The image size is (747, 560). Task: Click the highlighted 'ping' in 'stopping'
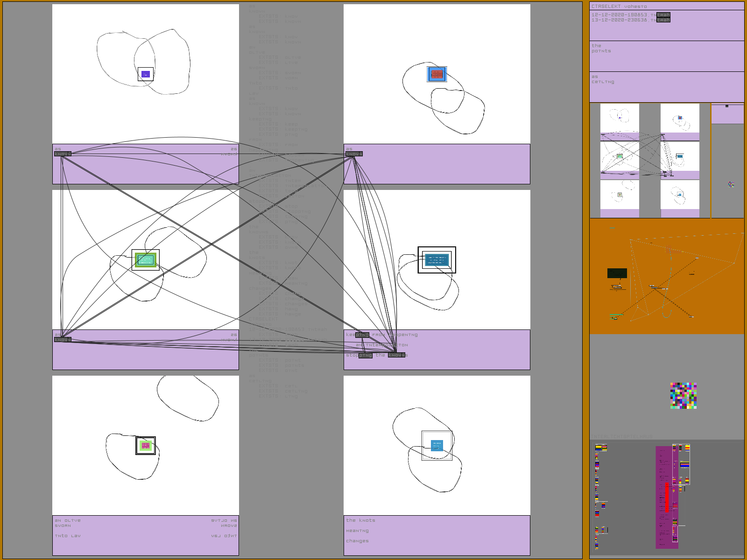365,356
